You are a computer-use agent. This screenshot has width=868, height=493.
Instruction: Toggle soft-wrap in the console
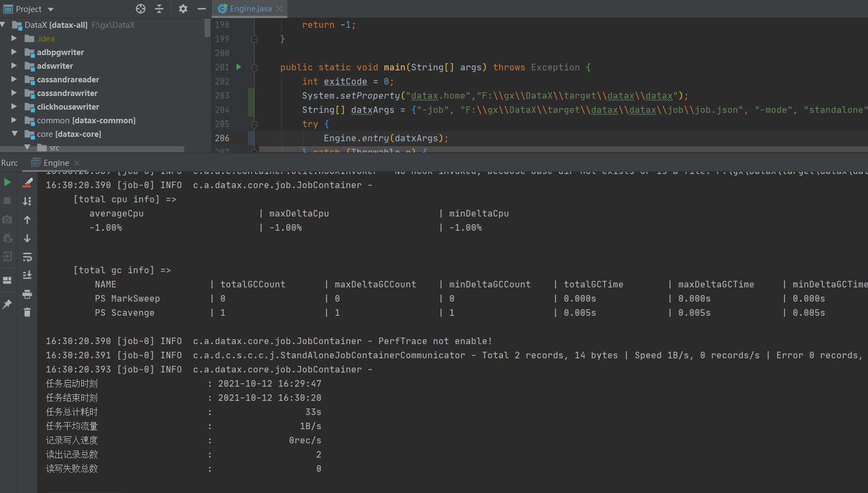pos(27,257)
